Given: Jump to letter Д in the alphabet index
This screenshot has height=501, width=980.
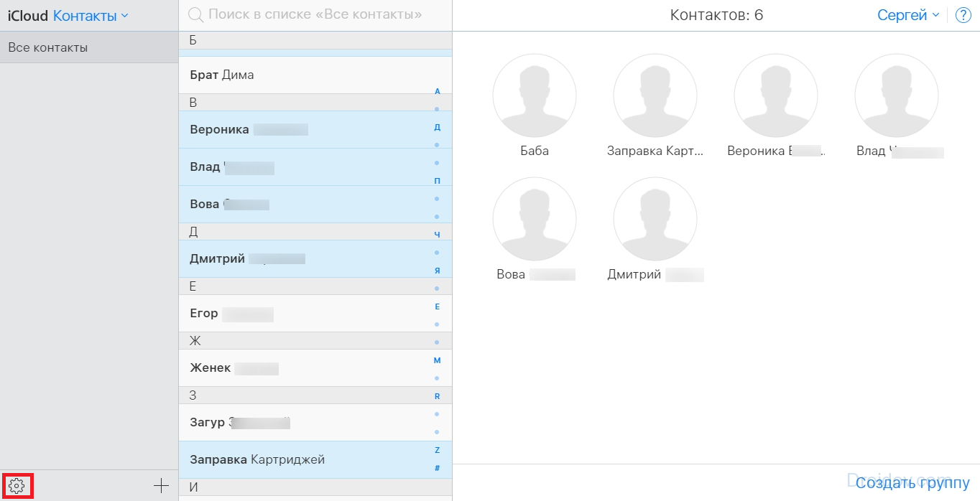Looking at the screenshot, I should point(437,127).
